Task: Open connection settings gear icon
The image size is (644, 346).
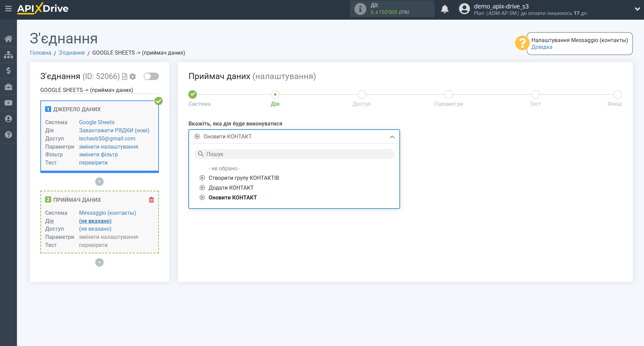Action: tap(133, 77)
